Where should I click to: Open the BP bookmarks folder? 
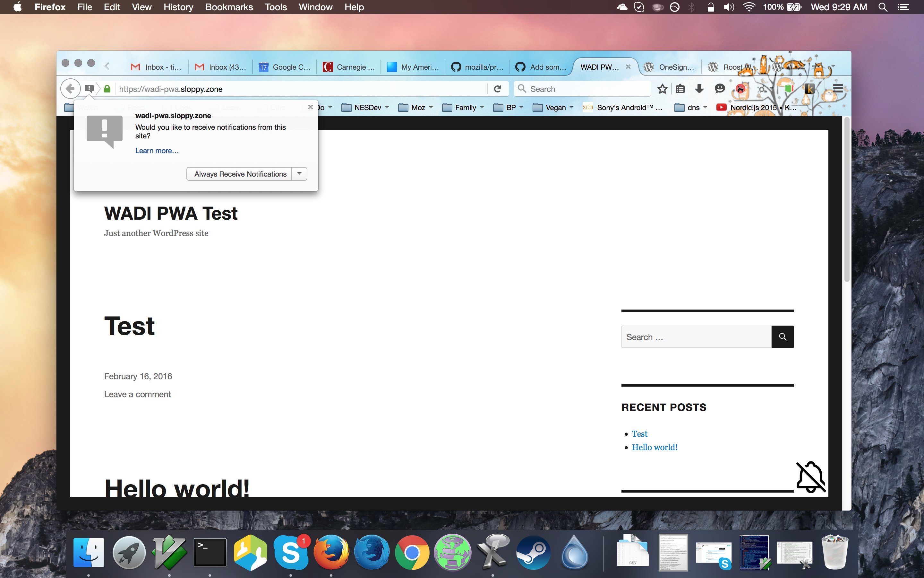(508, 108)
